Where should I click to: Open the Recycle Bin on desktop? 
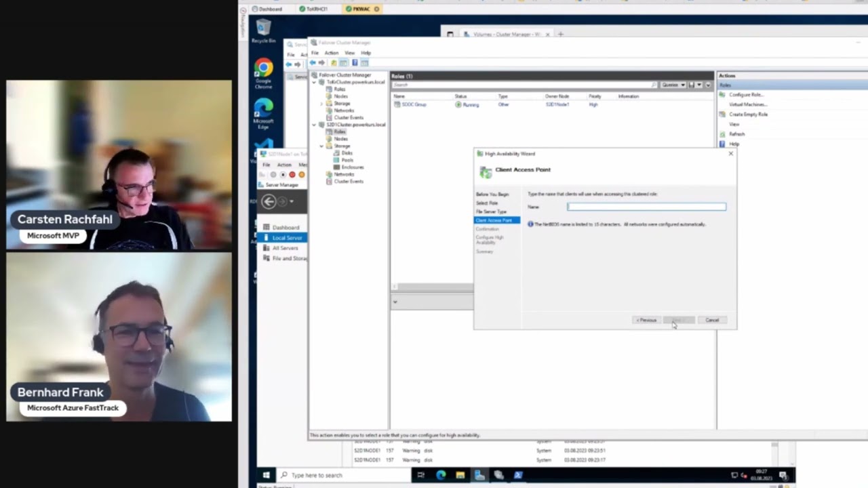[263, 31]
